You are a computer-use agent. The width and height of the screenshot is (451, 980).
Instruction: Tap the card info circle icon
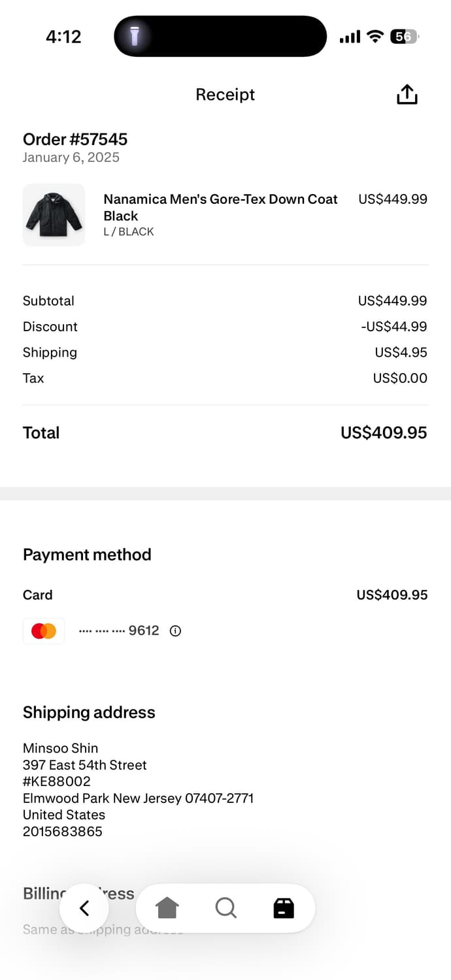[x=175, y=631]
